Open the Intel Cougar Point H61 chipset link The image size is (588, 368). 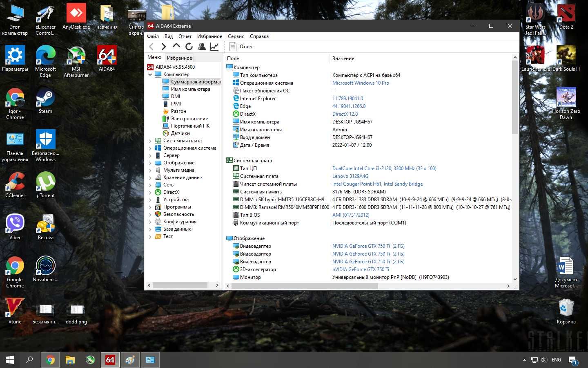(x=377, y=184)
